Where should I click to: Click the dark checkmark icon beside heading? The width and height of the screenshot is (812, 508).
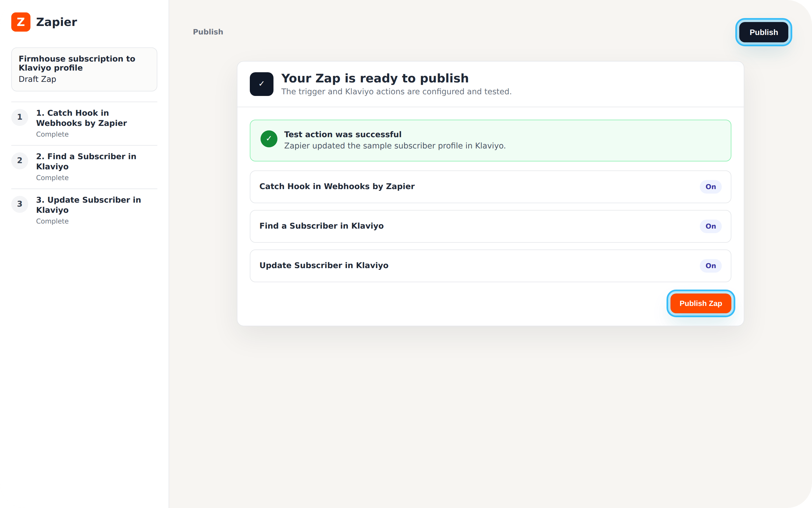point(261,84)
